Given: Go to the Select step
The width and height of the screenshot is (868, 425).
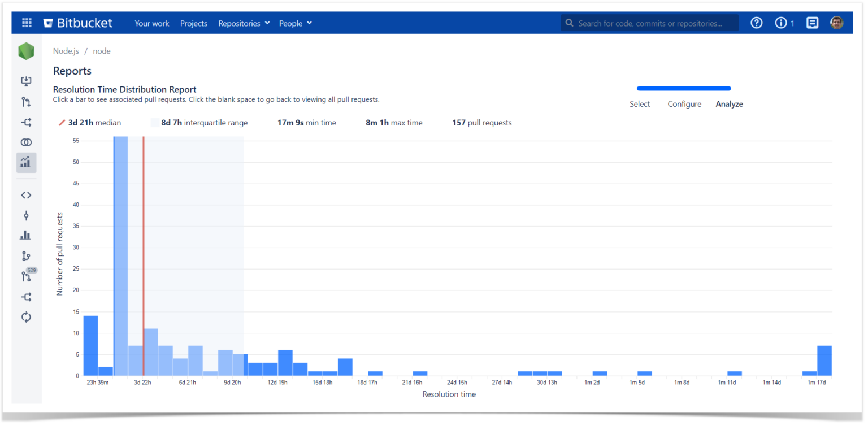Looking at the screenshot, I should (639, 104).
